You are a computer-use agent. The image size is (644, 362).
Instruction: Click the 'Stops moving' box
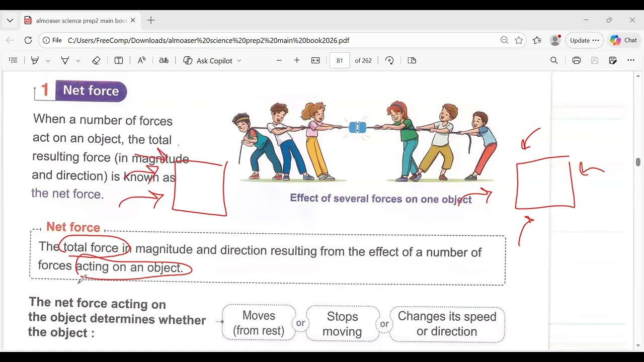pyautogui.click(x=342, y=324)
